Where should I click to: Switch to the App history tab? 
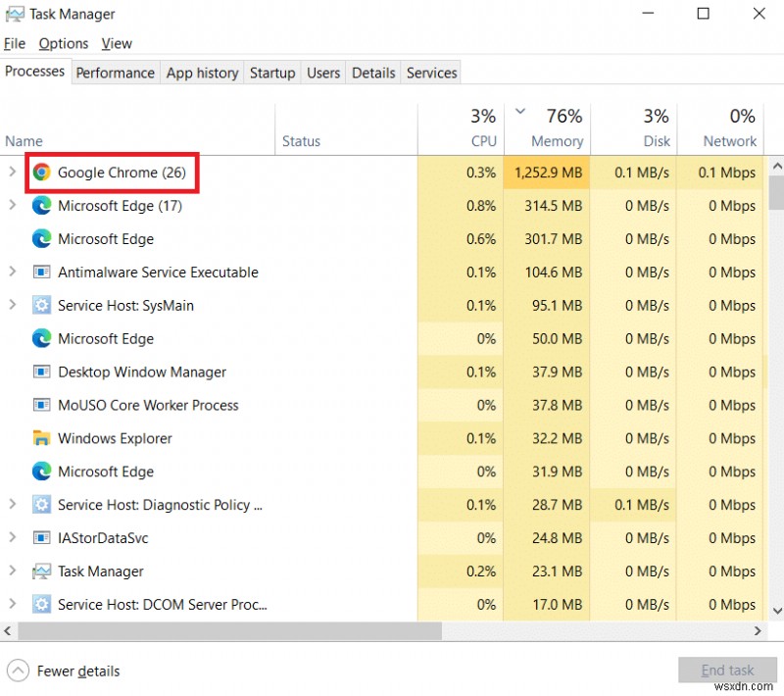point(202,73)
